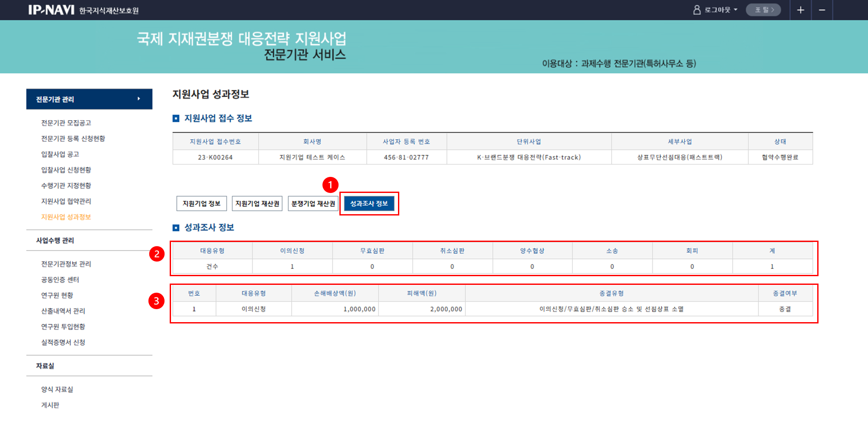Click the 포털 button
The width and height of the screenshot is (868, 421).
763,10
